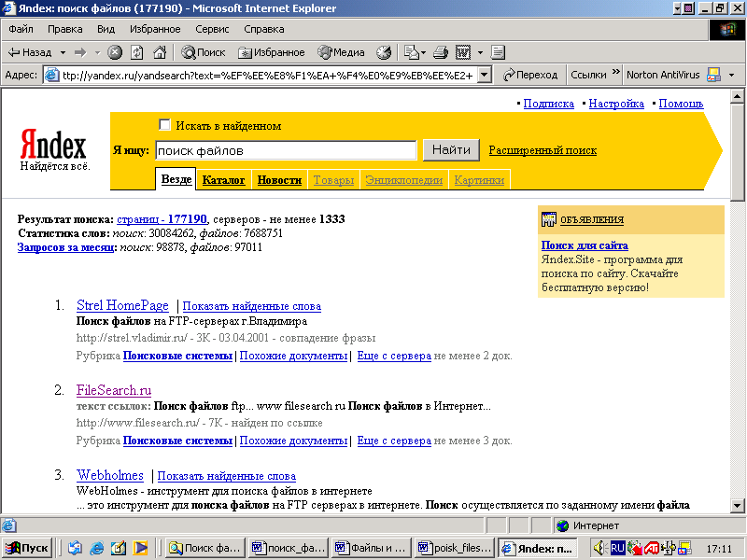
Task: Open the страниц - 177190 results link
Action: [x=162, y=219]
